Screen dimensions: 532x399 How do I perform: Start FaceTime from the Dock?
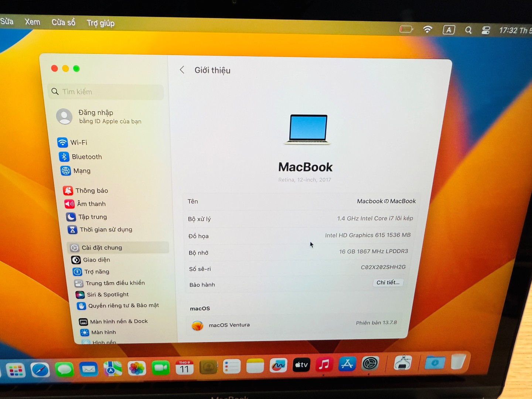tap(160, 368)
